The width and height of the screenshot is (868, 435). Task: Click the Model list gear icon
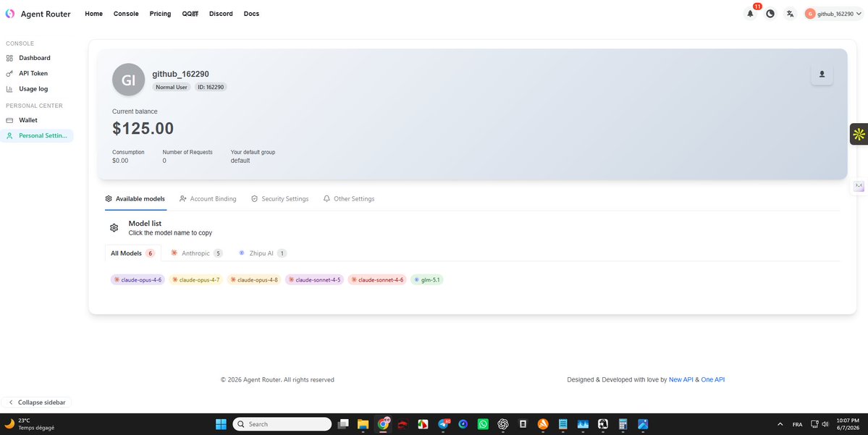[114, 228]
